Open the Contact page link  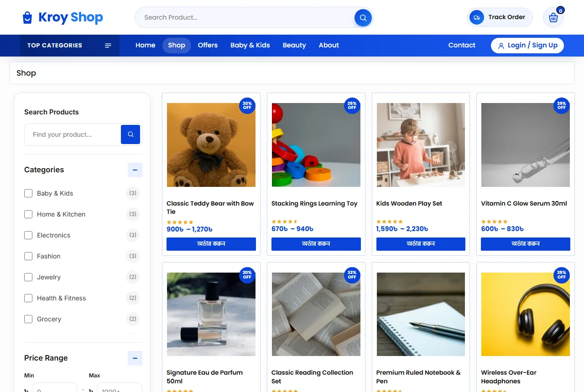462,46
